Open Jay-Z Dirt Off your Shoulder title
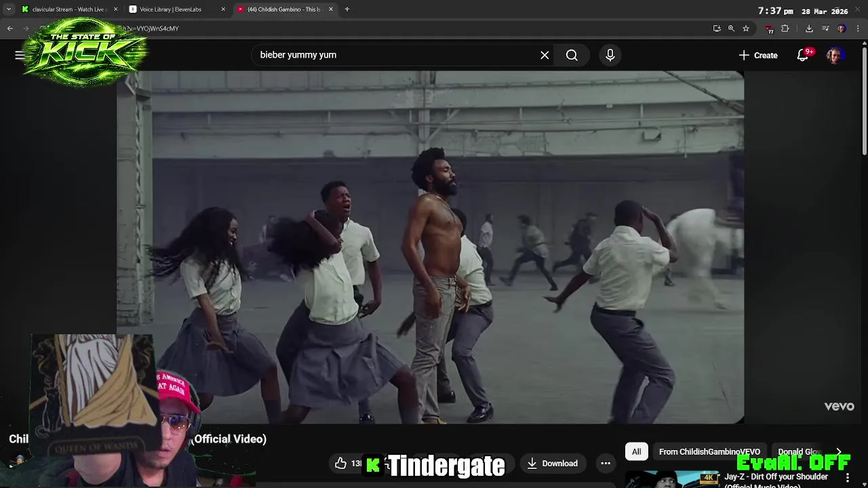Image resolution: width=868 pixels, height=488 pixels. point(776,481)
